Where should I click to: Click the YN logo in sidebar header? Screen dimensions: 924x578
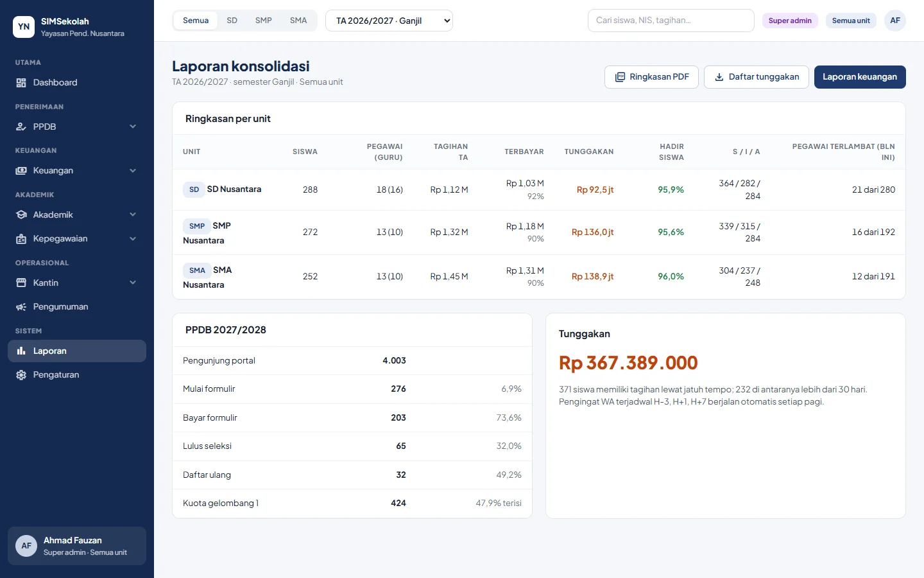(24, 27)
